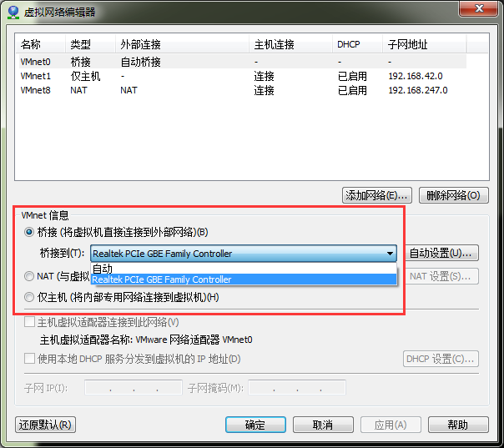
Task: Click the 删除网络(O) button
Action: pyautogui.click(x=454, y=195)
